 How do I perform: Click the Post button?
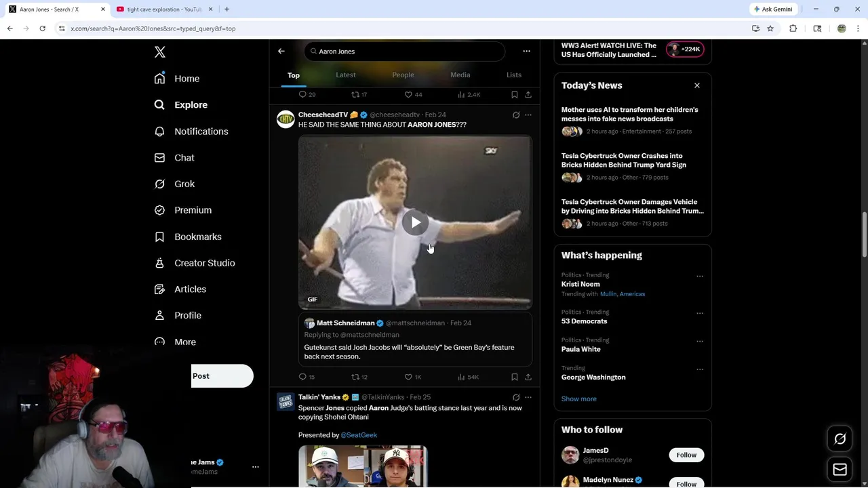click(x=222, y=376)
